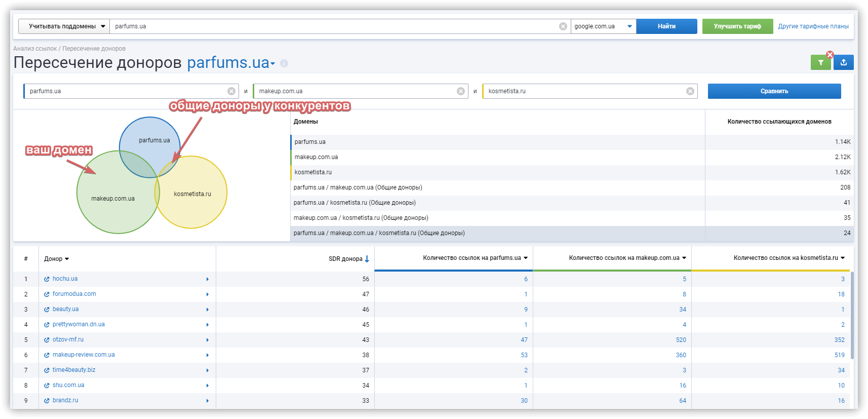The width and height of the screenshot is (868, 419).
Task: Open hochu.ua donor link
Action: tap(65, 279)
